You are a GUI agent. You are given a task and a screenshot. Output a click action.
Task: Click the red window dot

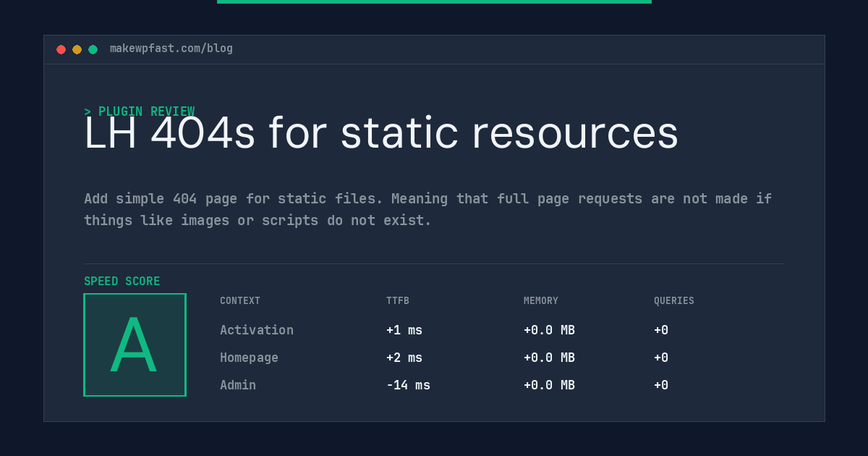(61, 49)
